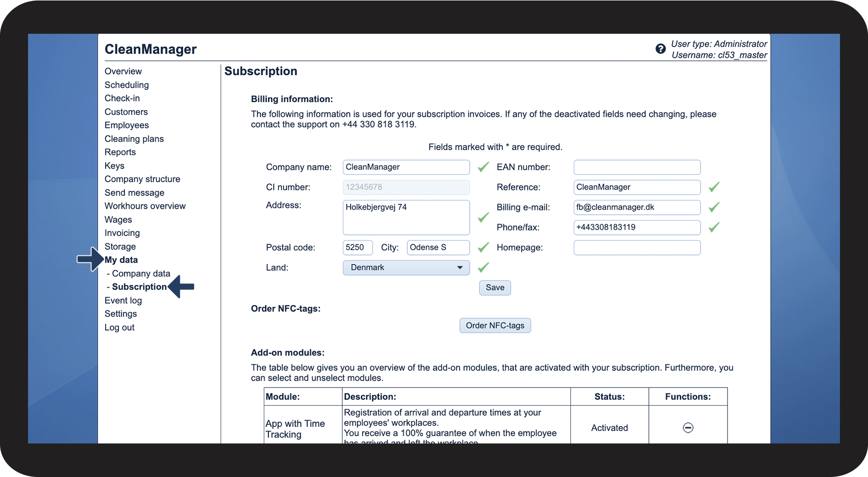Open the Settings page
This screenshot has height=477, width=868.
[x=120, y=314]
